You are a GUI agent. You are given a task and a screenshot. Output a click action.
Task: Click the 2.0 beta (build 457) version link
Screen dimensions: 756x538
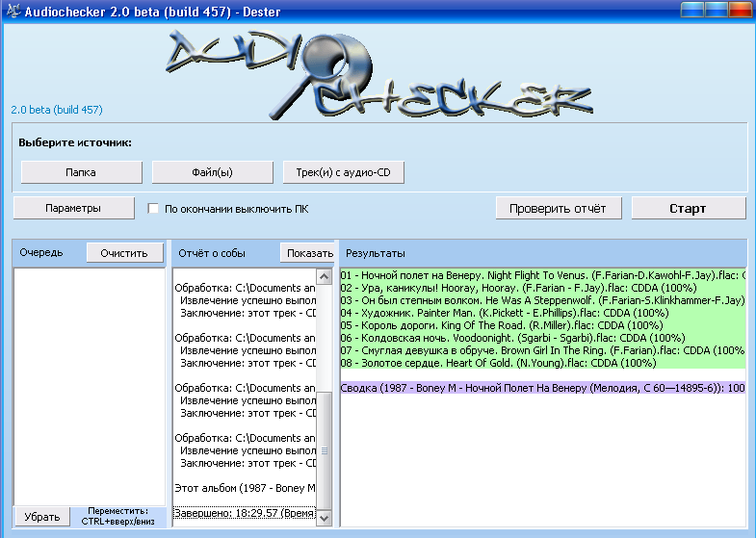(x=57, y=110)
